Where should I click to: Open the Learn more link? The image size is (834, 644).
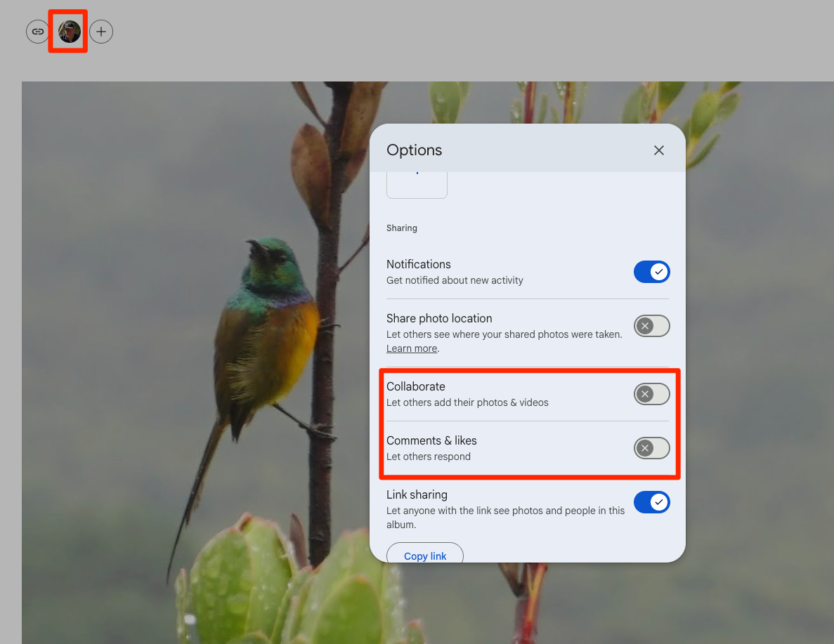point(412,348)
